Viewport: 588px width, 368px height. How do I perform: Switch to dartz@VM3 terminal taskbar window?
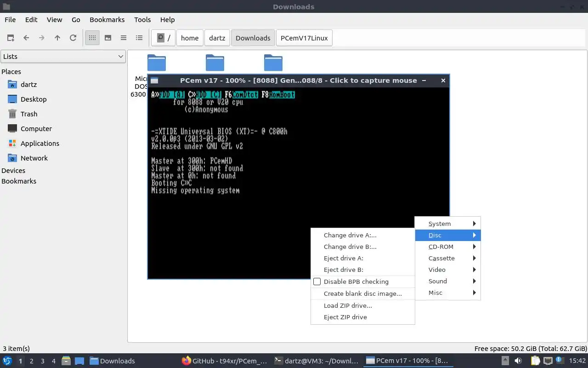316,361
